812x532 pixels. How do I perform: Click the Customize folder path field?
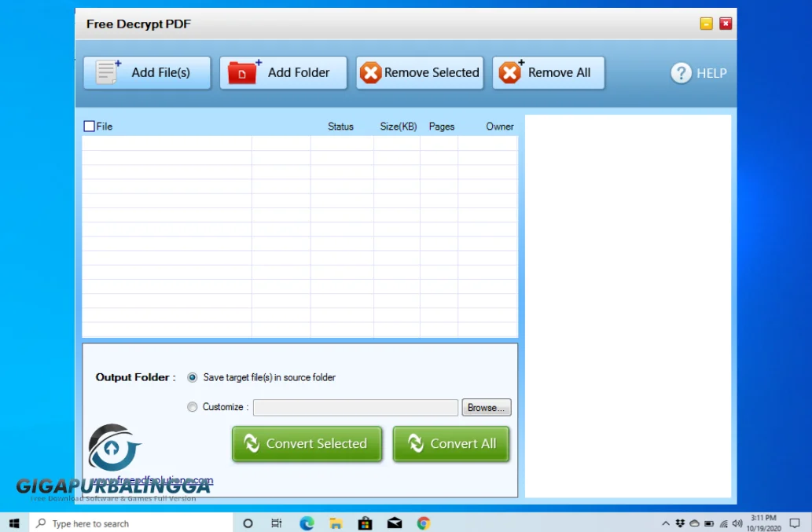(x=355, y=407)
